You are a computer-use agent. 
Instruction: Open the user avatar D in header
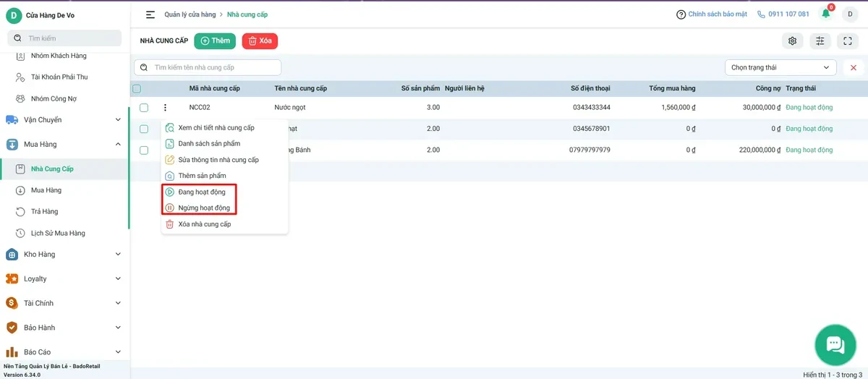[x=848, y=14]
